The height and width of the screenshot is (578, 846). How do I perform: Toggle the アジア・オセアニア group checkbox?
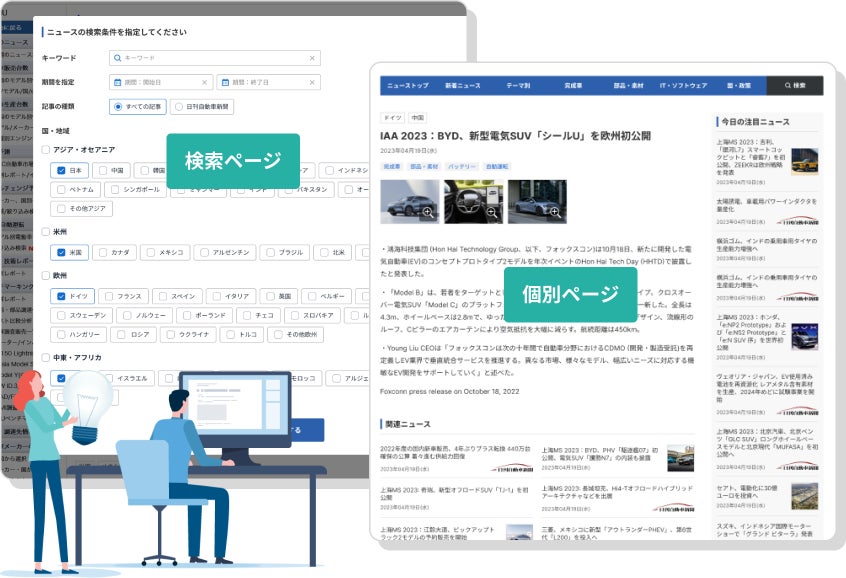click(46, 149)
